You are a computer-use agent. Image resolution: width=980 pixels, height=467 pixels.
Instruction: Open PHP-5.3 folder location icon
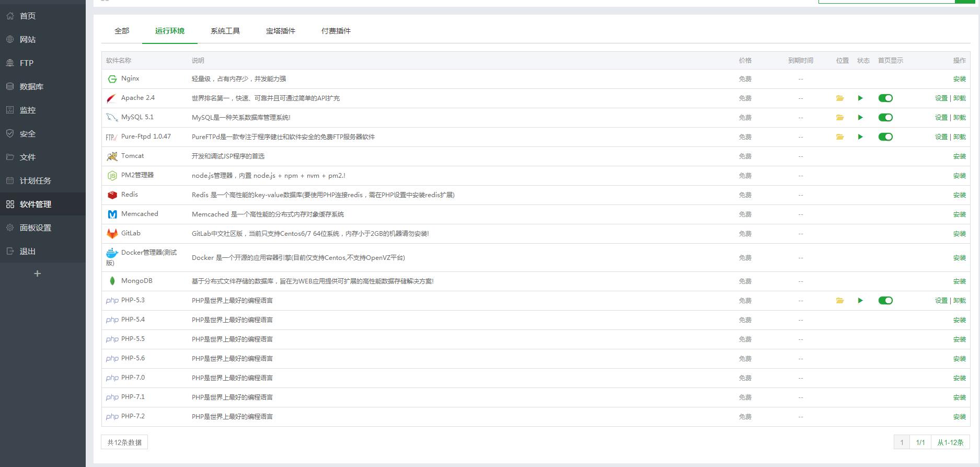click(840, 301)
